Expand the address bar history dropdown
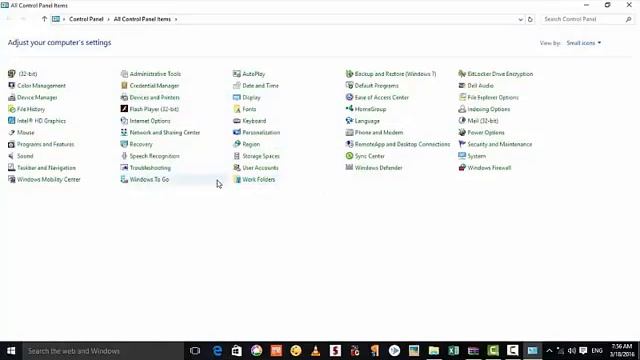 coord(520,19)
